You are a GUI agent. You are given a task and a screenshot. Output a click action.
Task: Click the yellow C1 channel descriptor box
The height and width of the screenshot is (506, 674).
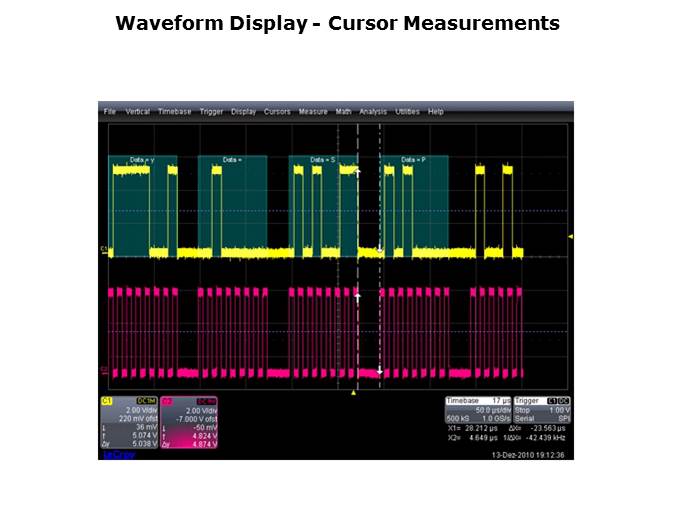click(x=128, y=421)
